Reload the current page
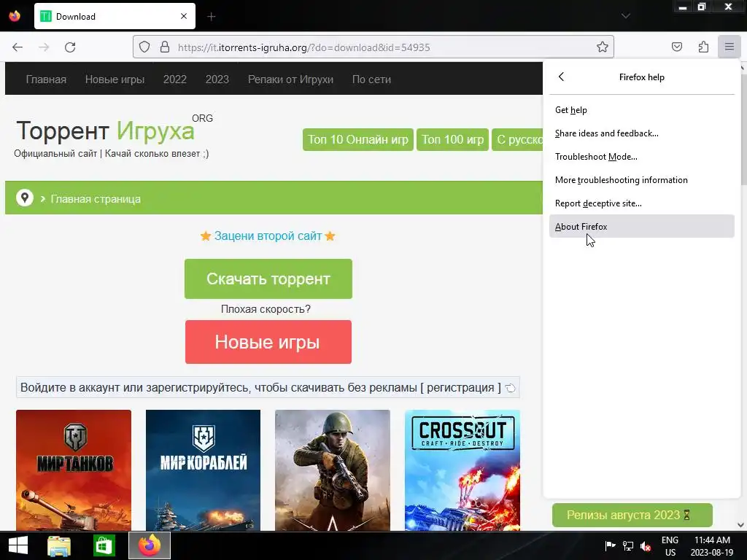 pyautogui.click(x=70, y=47)
